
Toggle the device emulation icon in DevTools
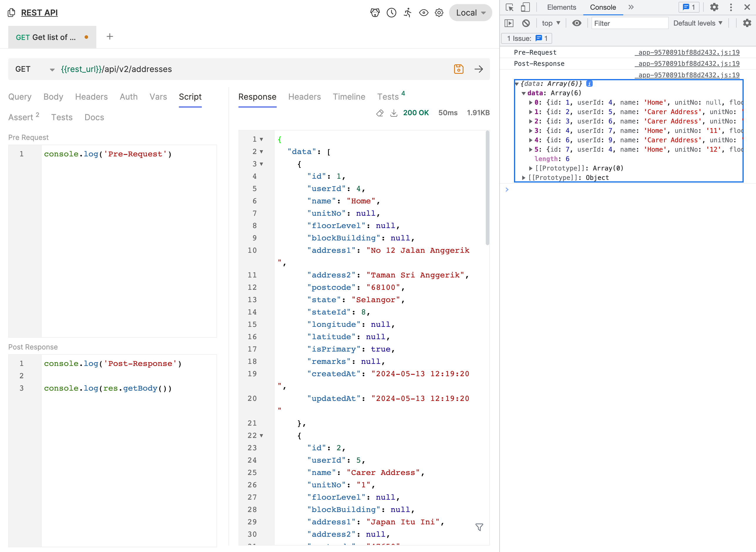526,7
